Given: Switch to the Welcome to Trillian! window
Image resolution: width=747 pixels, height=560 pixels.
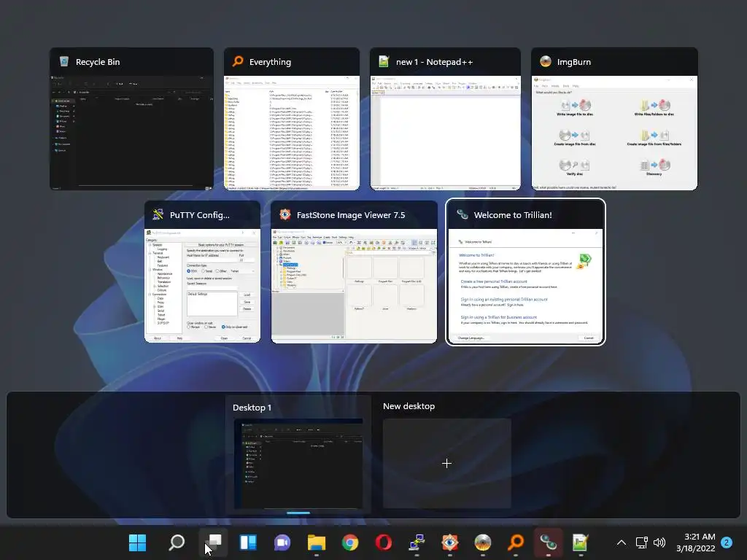Looking at the screenshot, I should [x=525, y=272].
